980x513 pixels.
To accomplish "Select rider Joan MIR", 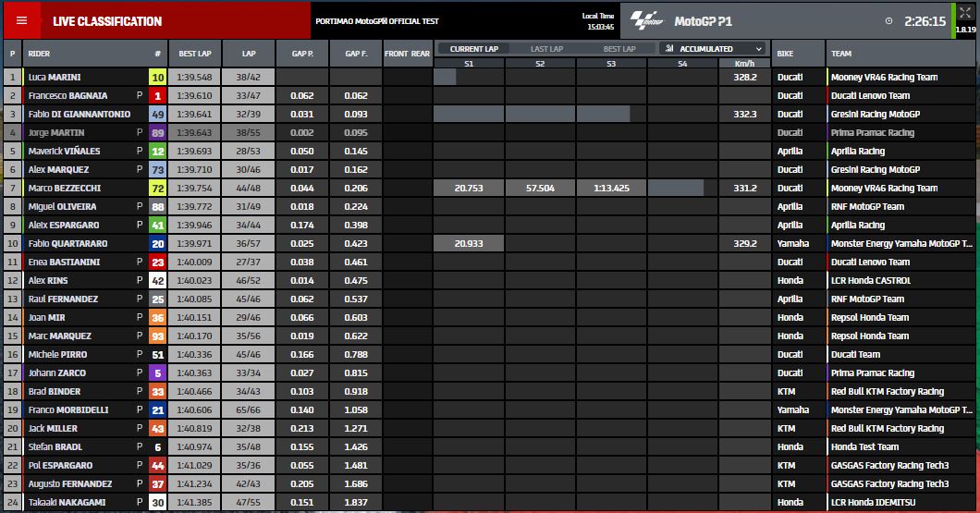I will [x=46, y=317].
